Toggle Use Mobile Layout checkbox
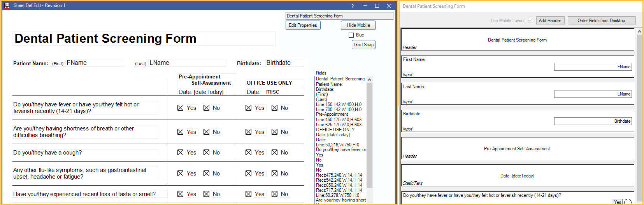This screenshot has width=644, height=205. 530,21
